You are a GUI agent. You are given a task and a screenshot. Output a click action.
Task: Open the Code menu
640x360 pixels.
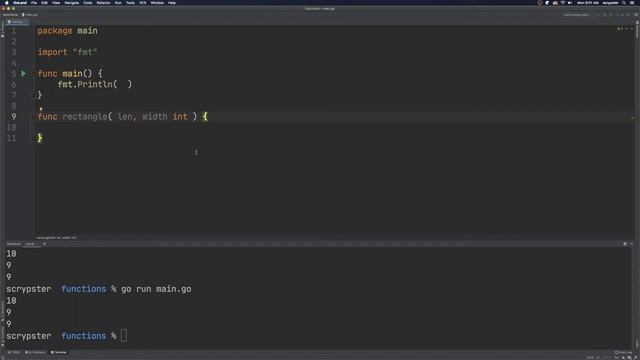(x=88, y=3)
